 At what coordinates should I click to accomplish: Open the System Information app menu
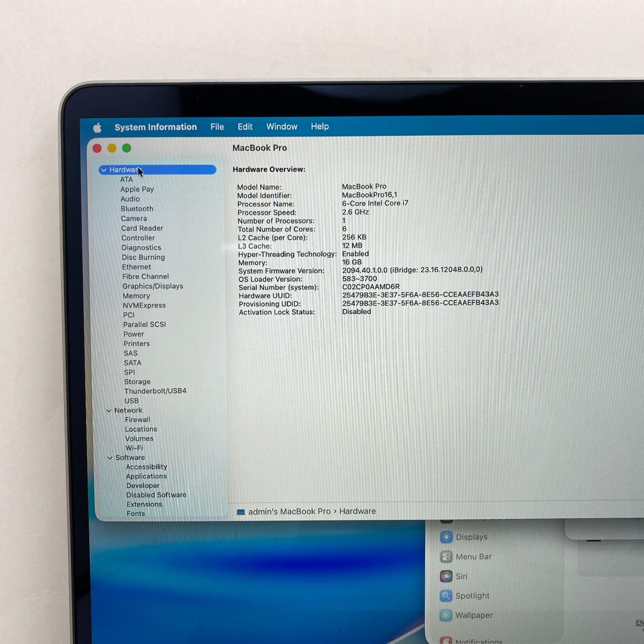coord(155,127)
